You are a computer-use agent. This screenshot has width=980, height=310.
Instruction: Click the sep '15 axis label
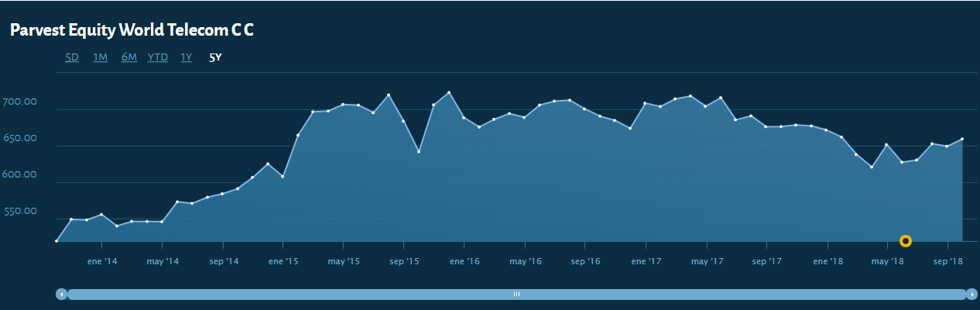(x=404, y=262)
